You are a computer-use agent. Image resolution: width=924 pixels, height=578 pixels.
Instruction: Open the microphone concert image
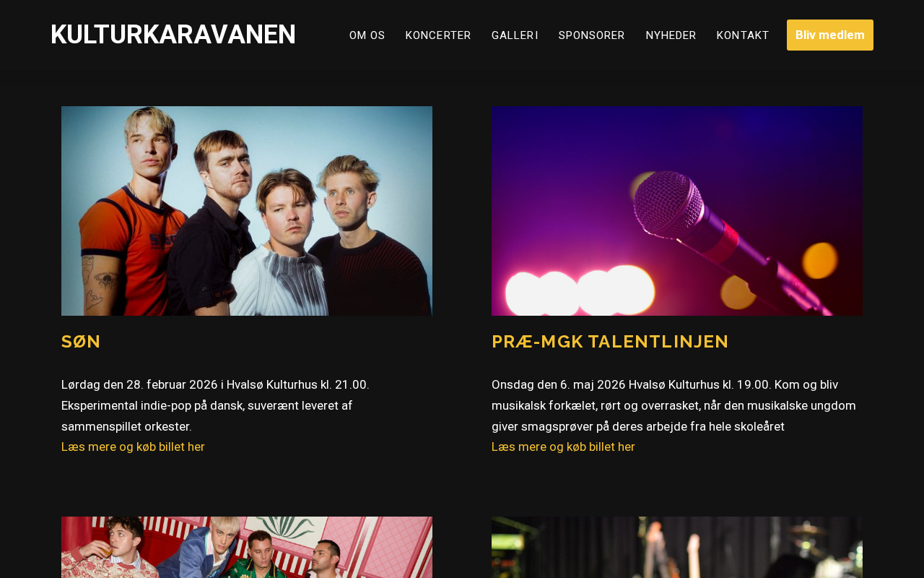(x=677, y=211)
